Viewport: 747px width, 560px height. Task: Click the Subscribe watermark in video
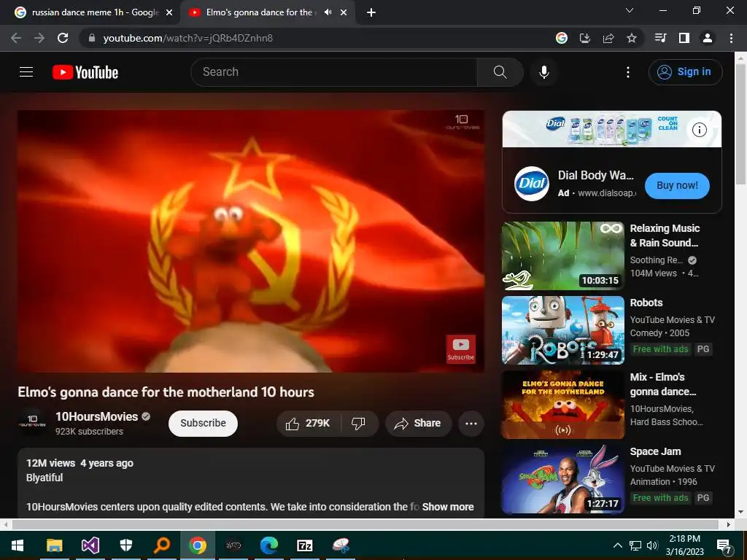coord(461,349)
